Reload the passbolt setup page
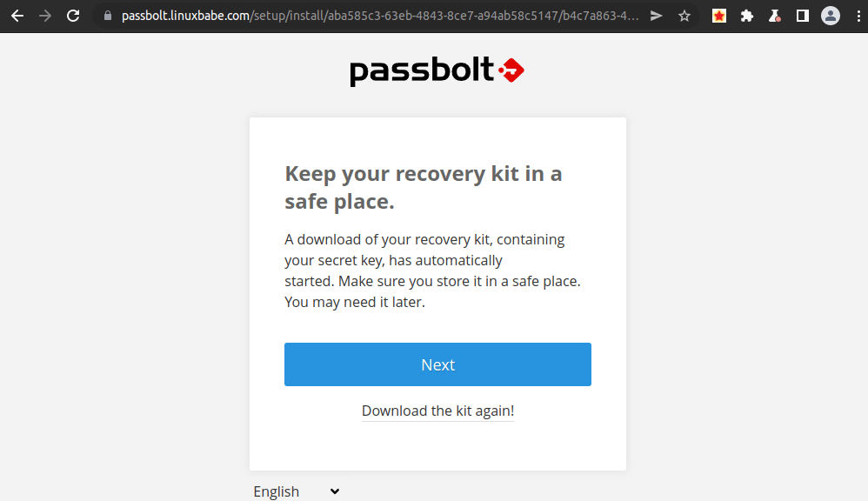 click(x=73, y=16)
